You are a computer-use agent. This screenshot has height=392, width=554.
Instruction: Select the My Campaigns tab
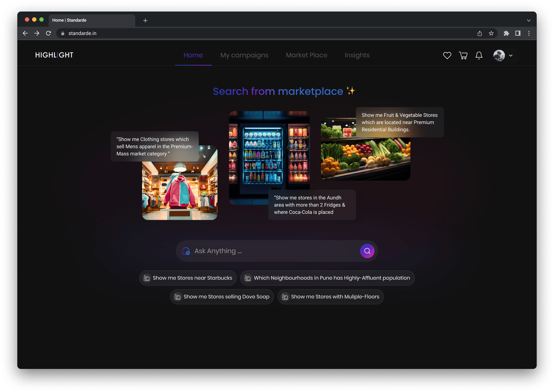[x=244, y=55]
